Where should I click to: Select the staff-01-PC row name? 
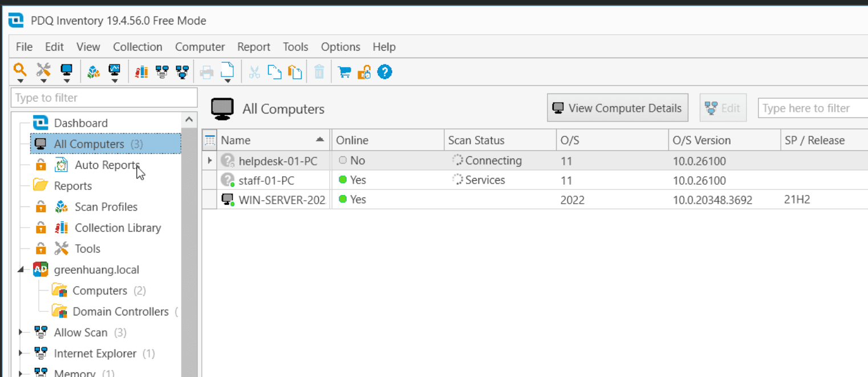click(x=266, y=181)
